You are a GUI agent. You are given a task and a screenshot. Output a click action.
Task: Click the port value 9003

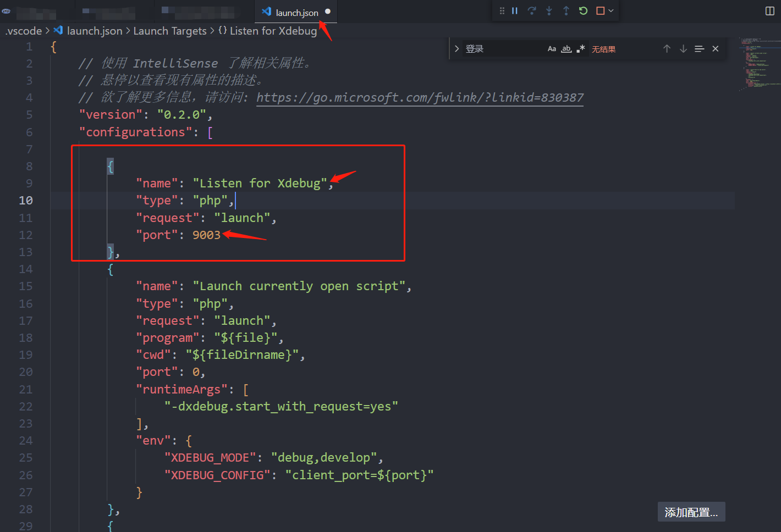pos(206,235)
